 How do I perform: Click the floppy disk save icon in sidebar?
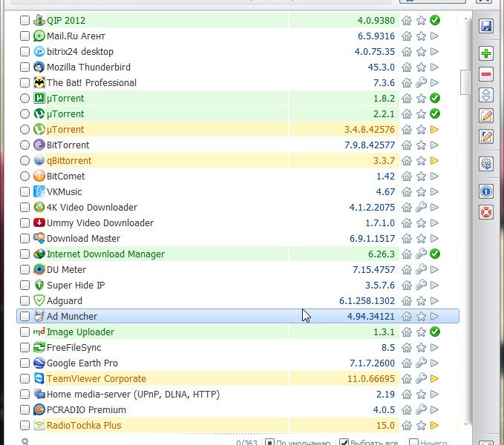pos(486,26)
